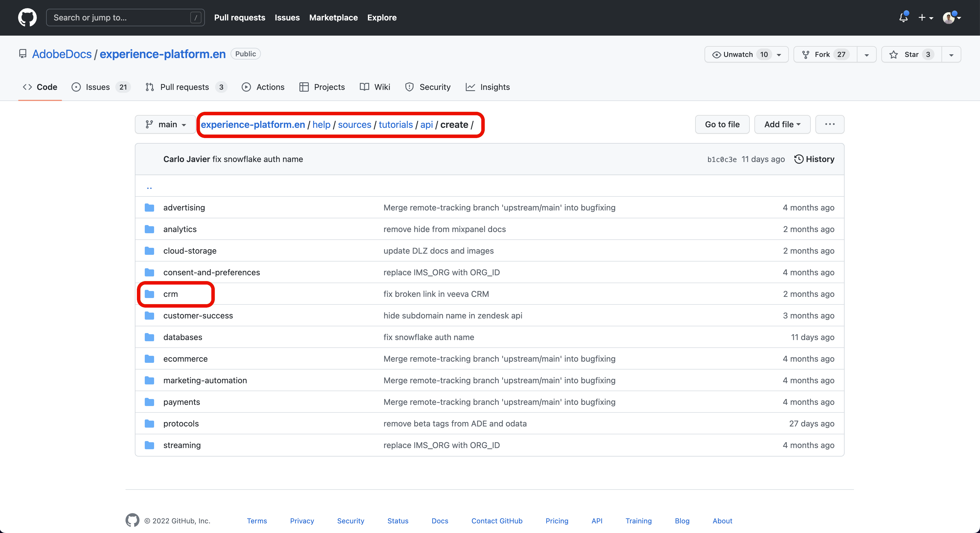Viewport: 980px width, 533px height.
Task: Expand the main branch selector
Action: (x=165, y=124)
